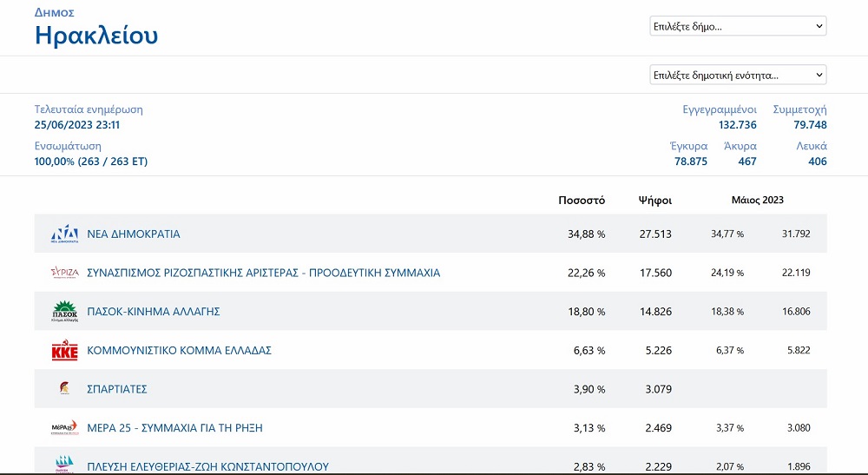Open the ΣΥΝΑΣΠΙΣΜΟΣ ΡΙΖΟΣΠΑΣΤΙΚΗΣ ΑΡΙΣΤΕΡΑΣ link
The image size is (868, 475).
pos(263,273)
